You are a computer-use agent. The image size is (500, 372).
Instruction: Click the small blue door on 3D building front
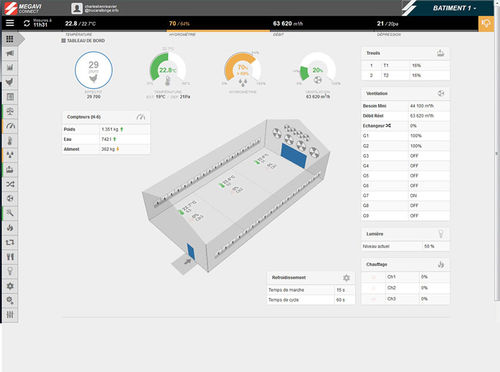click(191, 252)
